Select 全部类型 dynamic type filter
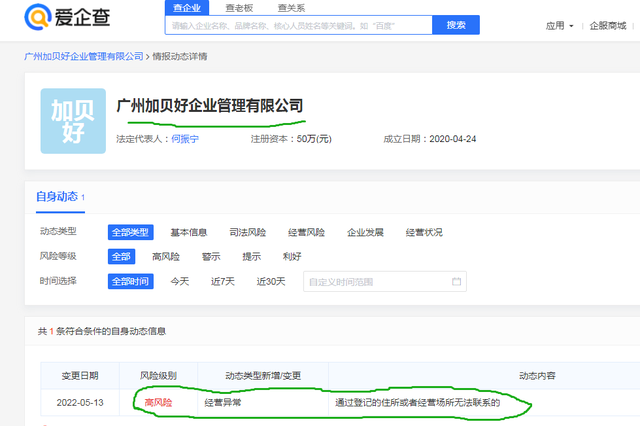Image resolution: width=640 pixels, height=426 pixels. click(x=131, y=232)
